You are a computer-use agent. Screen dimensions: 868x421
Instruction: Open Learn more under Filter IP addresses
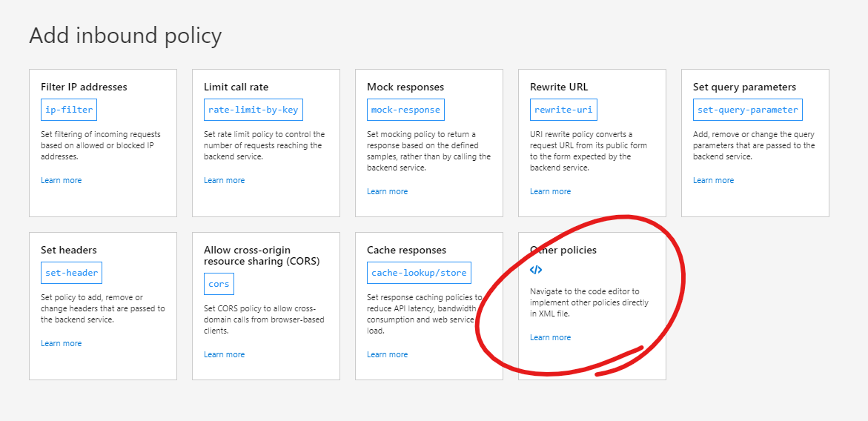point(62,180)
